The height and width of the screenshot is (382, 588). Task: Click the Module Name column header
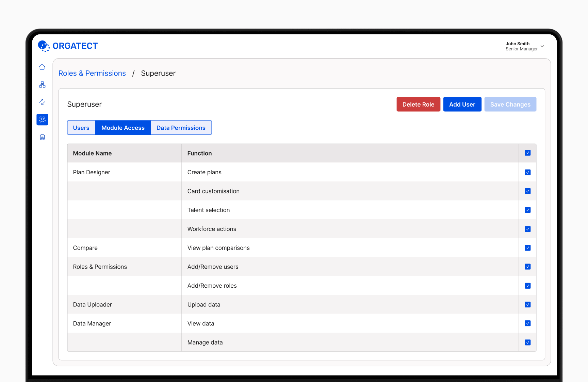point(125,153)
